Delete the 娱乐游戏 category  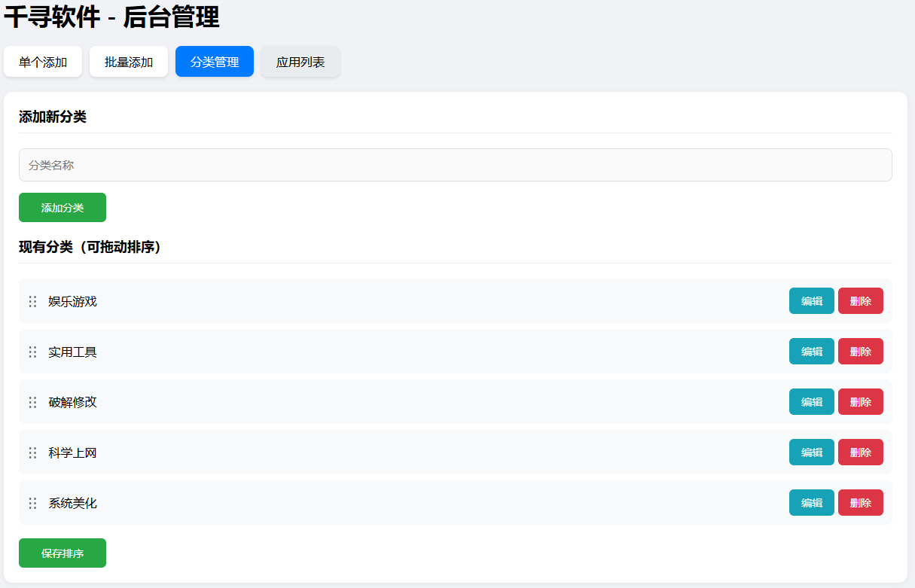point(860,300)
